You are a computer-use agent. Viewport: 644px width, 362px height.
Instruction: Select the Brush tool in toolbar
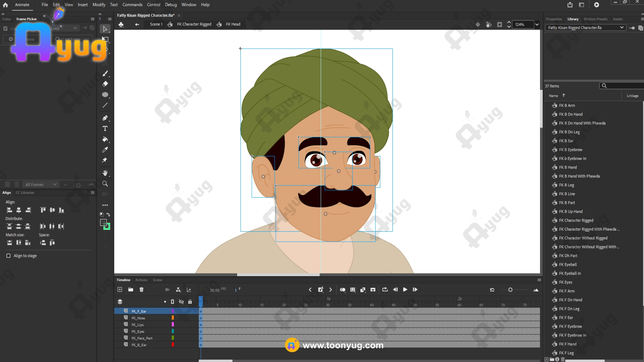point(105,73)
